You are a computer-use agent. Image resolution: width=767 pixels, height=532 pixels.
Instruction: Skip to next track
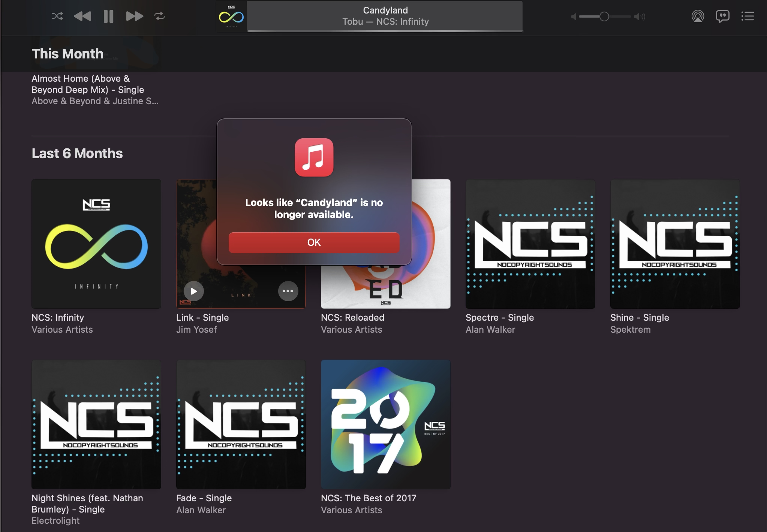point(134,16)
